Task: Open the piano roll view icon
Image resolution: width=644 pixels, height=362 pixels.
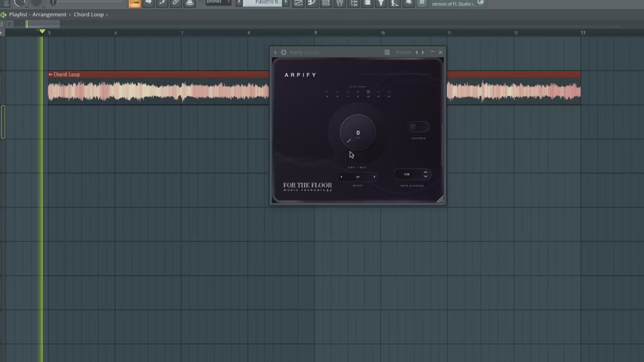Action: 312,3
